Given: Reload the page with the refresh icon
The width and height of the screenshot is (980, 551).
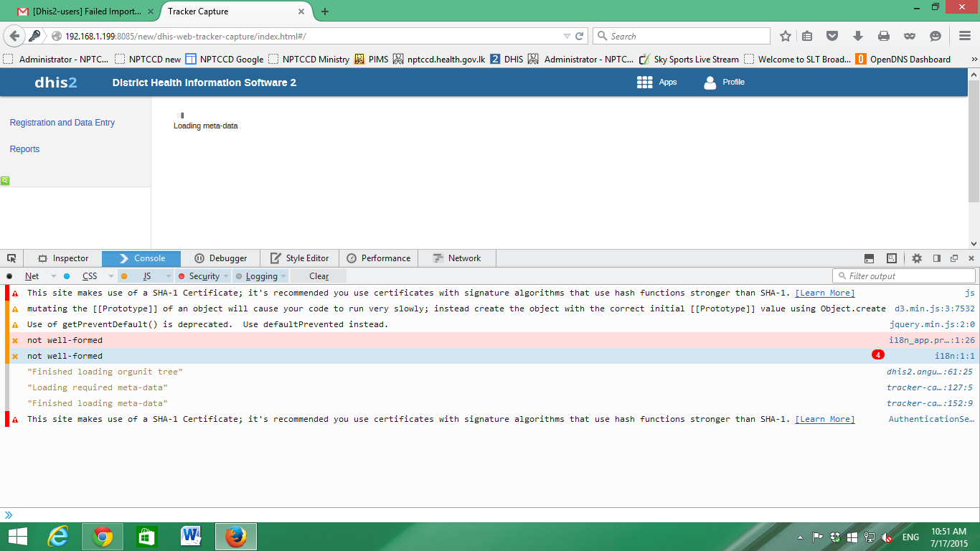Looking at the screenshot, I should pos(580,36).
